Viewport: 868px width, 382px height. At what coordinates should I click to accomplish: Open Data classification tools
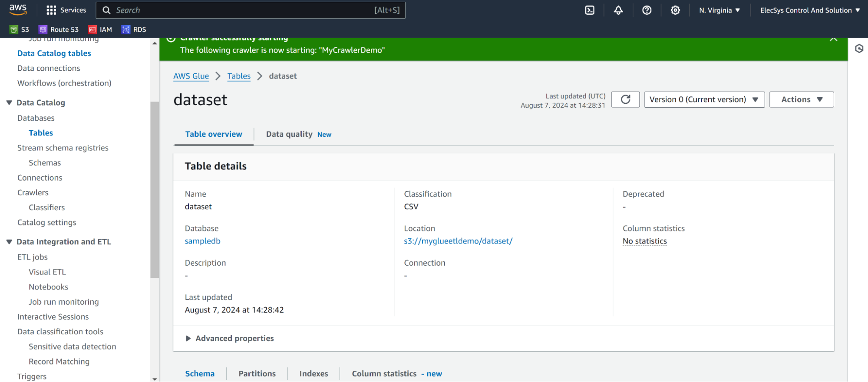tap(60, 332)
